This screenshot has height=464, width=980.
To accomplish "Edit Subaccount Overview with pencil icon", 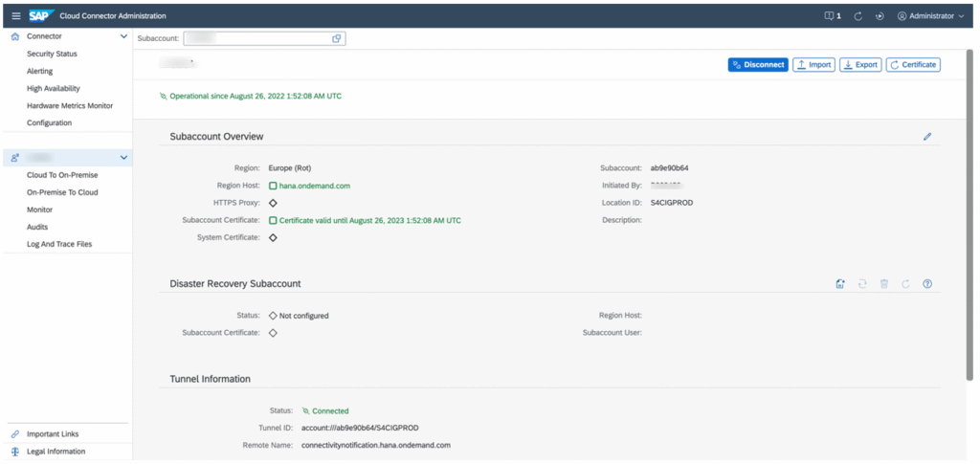I will 926,137.
